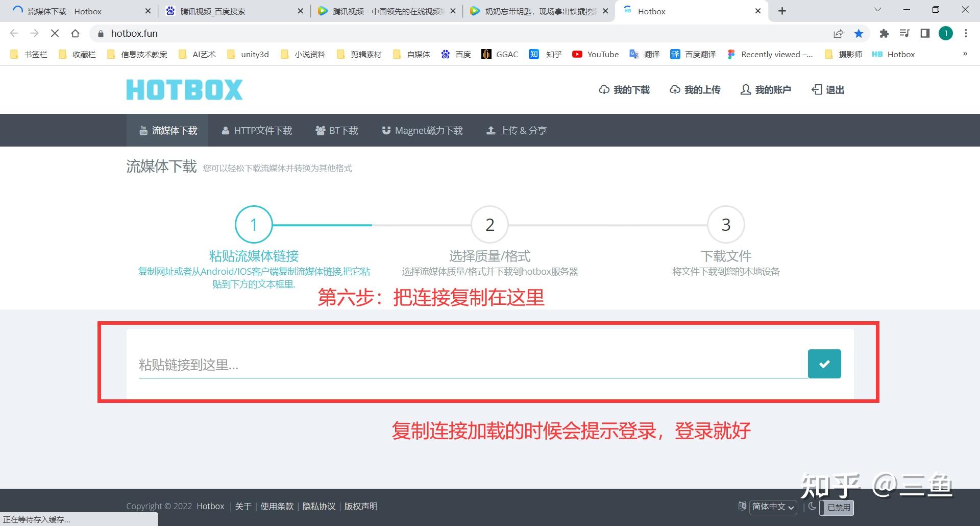980x526 pixels.
Task: Open 我的上传 in the header
Action: coord(695,90)
